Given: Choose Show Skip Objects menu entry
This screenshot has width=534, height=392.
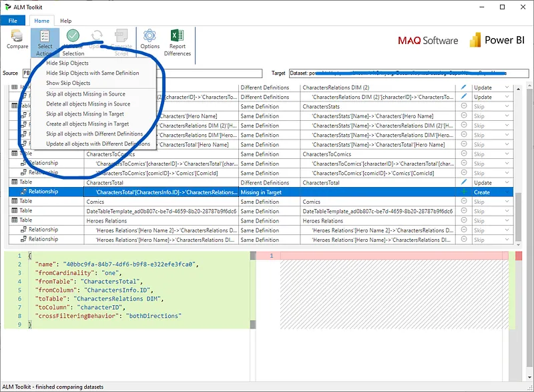Looking at the screenshot, I should pos(68,83).
